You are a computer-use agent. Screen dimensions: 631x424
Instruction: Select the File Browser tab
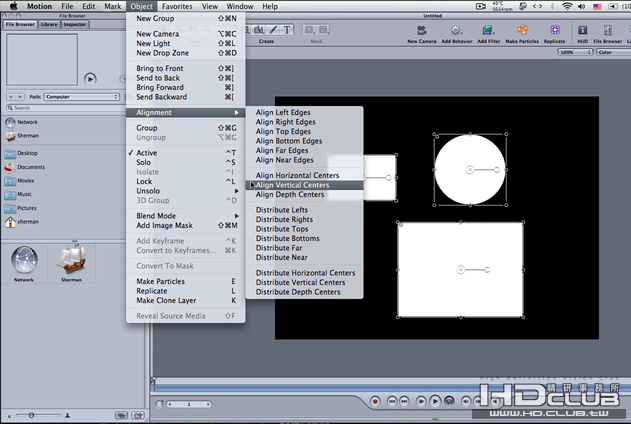20,25
